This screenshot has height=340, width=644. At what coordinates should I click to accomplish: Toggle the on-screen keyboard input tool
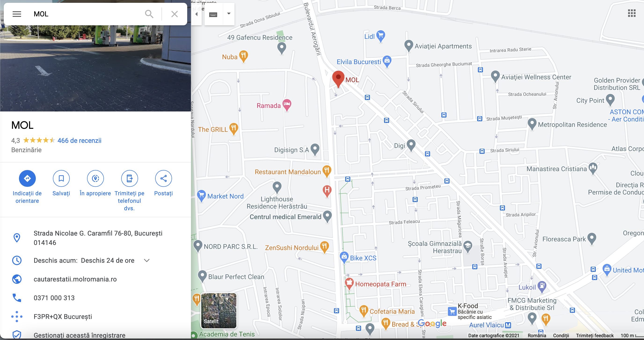[213, 15]
